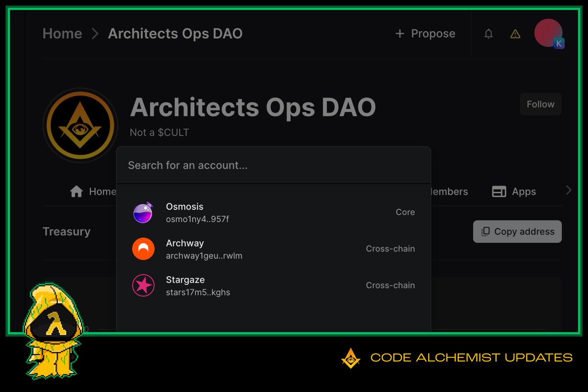Expand tabs with the right chevron arrow

tap(568, 190)
